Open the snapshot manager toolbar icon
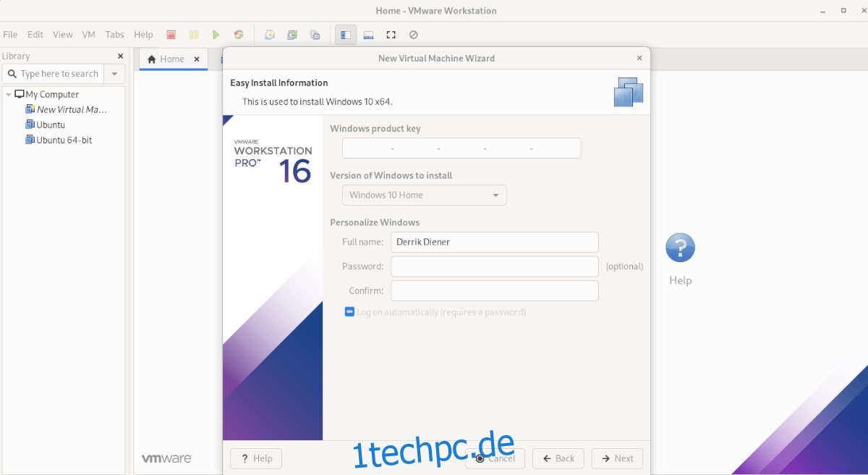 click(x=315, y=34)
